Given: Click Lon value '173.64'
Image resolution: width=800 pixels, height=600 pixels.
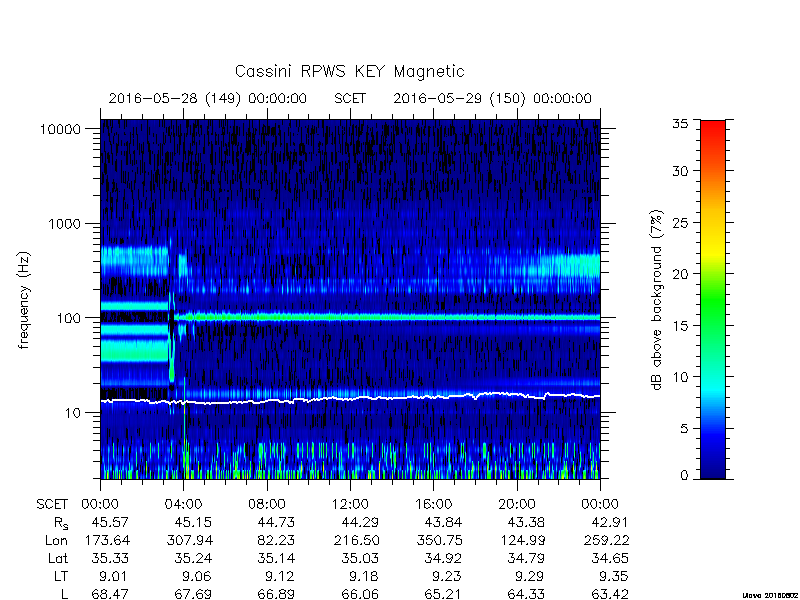Looking at the screenshot, I should coord(106,540).
